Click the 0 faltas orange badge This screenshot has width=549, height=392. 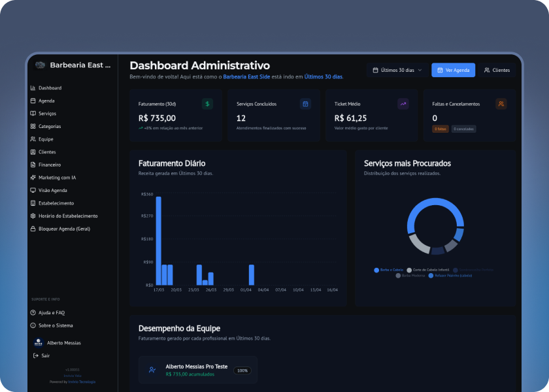pos(441,129)
